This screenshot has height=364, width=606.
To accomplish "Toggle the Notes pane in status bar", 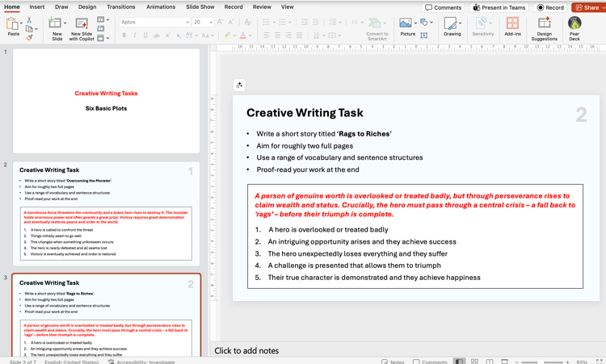I will 393,361.
